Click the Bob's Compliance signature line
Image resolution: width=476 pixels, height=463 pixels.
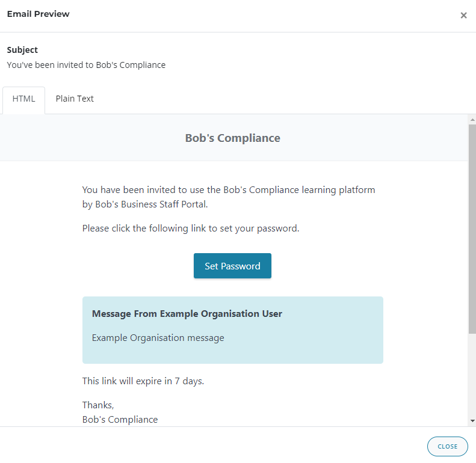point(120,419)
